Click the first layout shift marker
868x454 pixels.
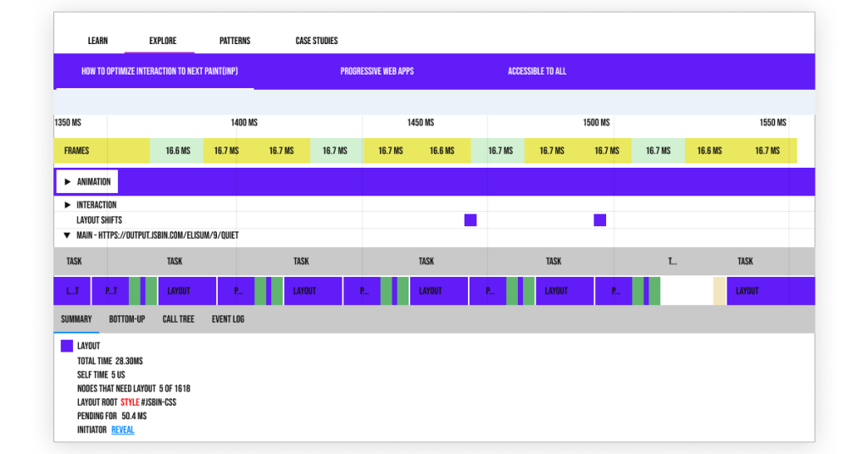coord(470,220)
